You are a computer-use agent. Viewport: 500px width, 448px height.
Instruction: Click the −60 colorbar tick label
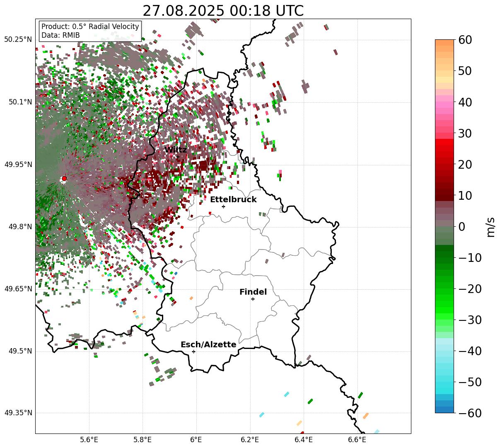click(469, 413)
